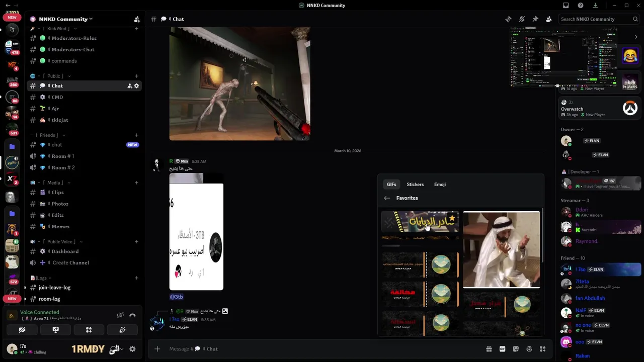The height and width of the screenshot is (362, 644).
Task: Collapse the Friends category
Action: coord(48,135)
